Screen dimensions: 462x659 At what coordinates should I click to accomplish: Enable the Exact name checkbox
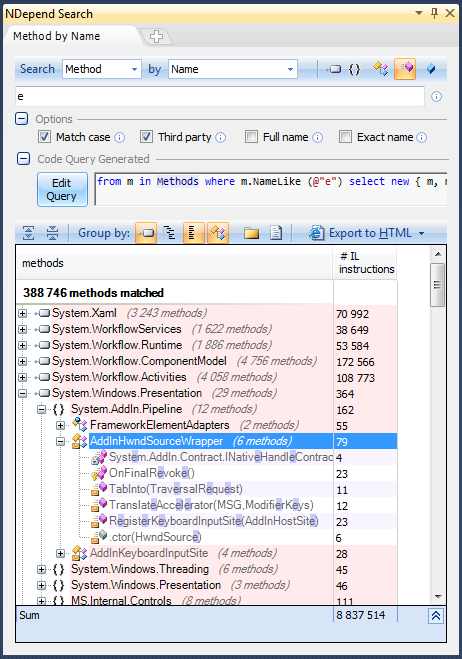346,137
